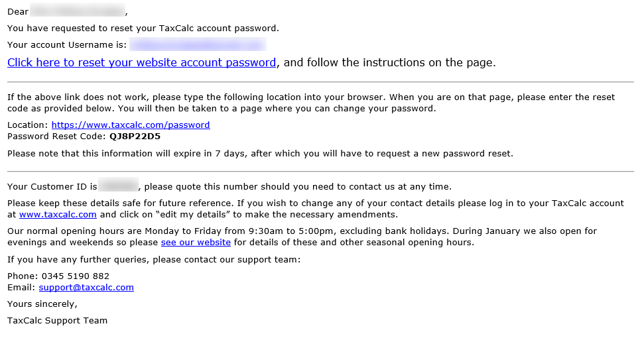The height and width of the screenshot is (344, 644).
Task: Click the blurred Customer ID number
Action: click(118, 186)
